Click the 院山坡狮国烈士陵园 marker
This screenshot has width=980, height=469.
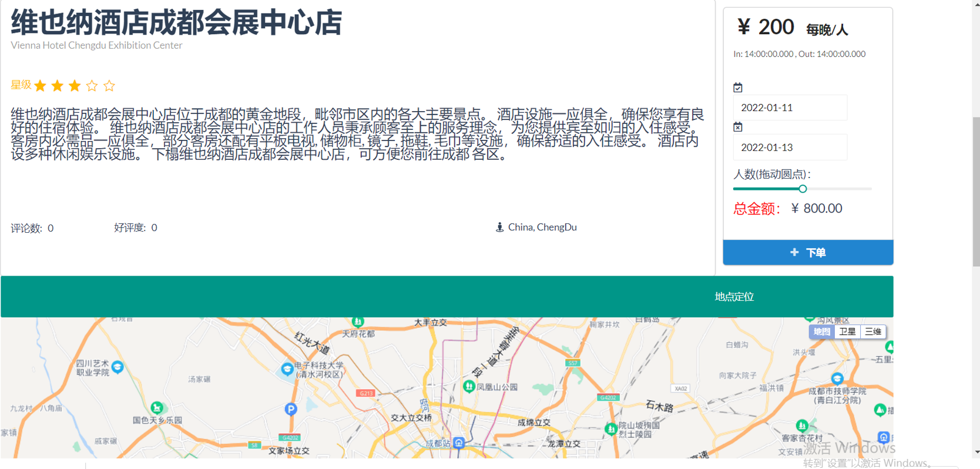pos(611,429)
